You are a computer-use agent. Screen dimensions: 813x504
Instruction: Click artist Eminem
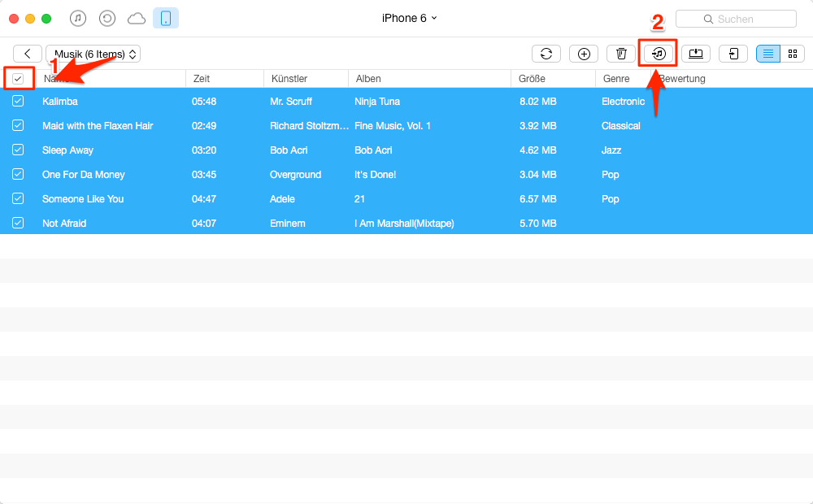[x=287, y=223]
